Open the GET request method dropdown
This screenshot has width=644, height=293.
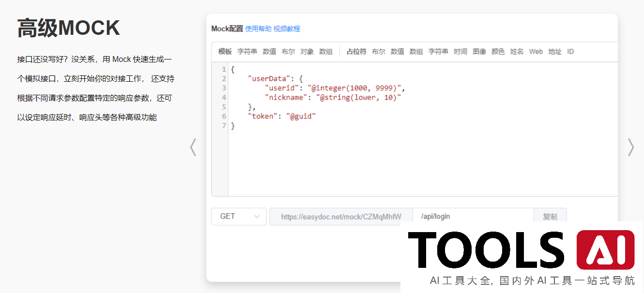pos(239,217)
